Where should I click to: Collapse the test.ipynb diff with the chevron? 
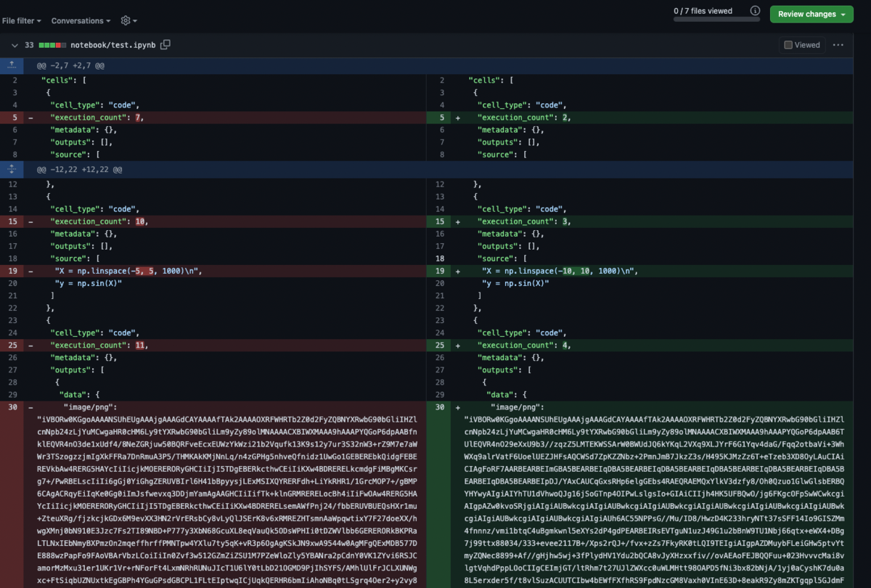click(x=13, y=44)
